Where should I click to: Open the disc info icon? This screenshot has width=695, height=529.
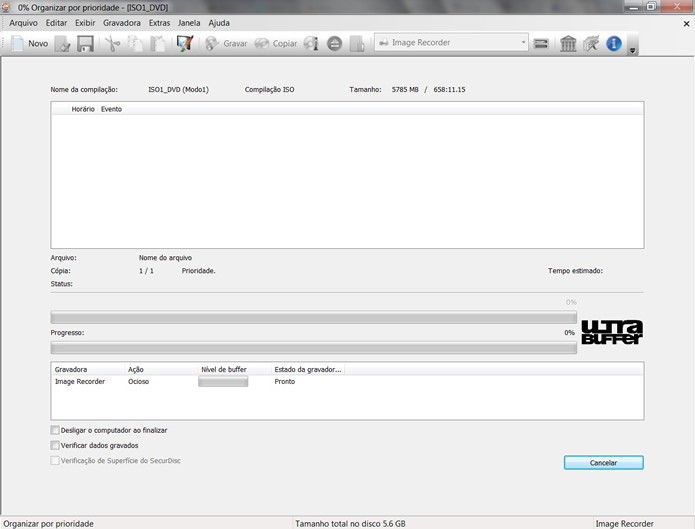(x=311, y=43)
